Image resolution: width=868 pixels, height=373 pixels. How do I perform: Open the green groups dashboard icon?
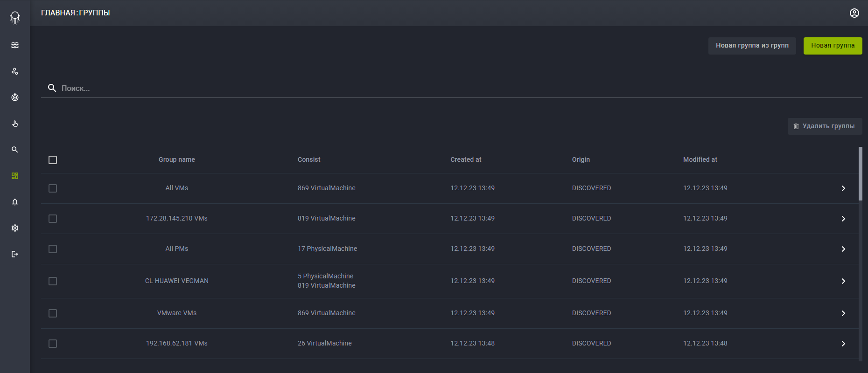(15, 176)
